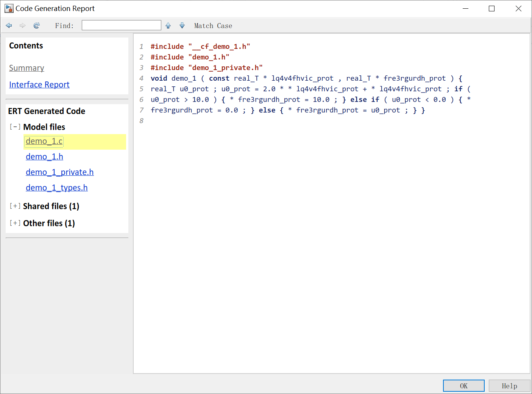The height and width of the screenshot is (394, 532).
Task: Close the Code Generation Report window
Action: tap(518, 8)
